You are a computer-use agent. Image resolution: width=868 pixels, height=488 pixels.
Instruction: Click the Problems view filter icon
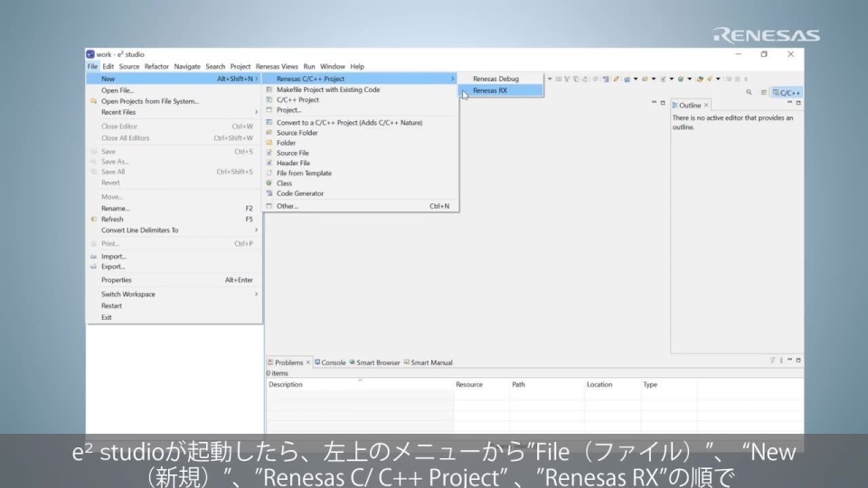[771, 361]
